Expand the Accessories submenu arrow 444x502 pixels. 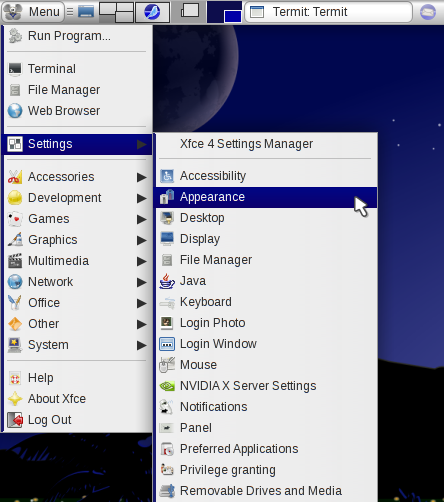[142, 177]
